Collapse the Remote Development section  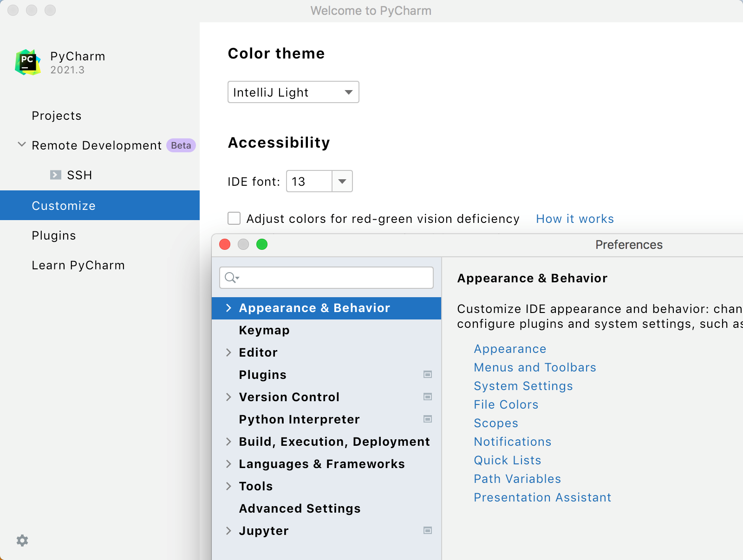click(x=21, y=145)
